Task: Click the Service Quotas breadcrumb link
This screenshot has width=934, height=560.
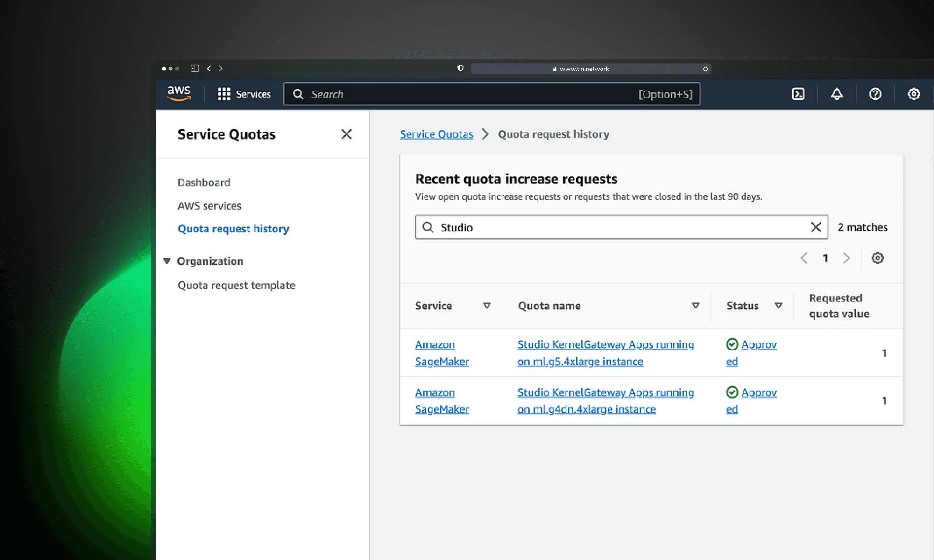Action: [x=436, y=134]
